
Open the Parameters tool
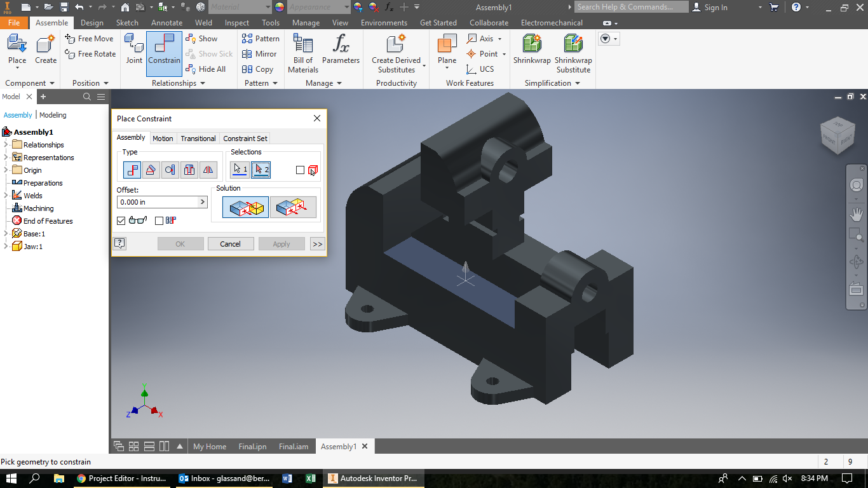341,50
